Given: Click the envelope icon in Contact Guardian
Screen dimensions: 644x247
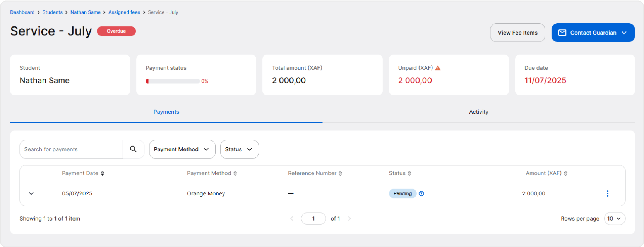Looking at the screenshot, I should (562, 33).
